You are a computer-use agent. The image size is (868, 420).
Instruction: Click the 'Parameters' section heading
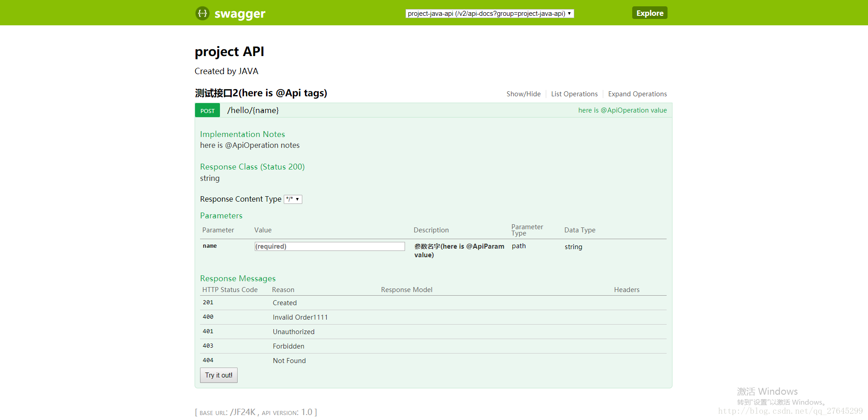pyautogui.click(x=221, y=216)
